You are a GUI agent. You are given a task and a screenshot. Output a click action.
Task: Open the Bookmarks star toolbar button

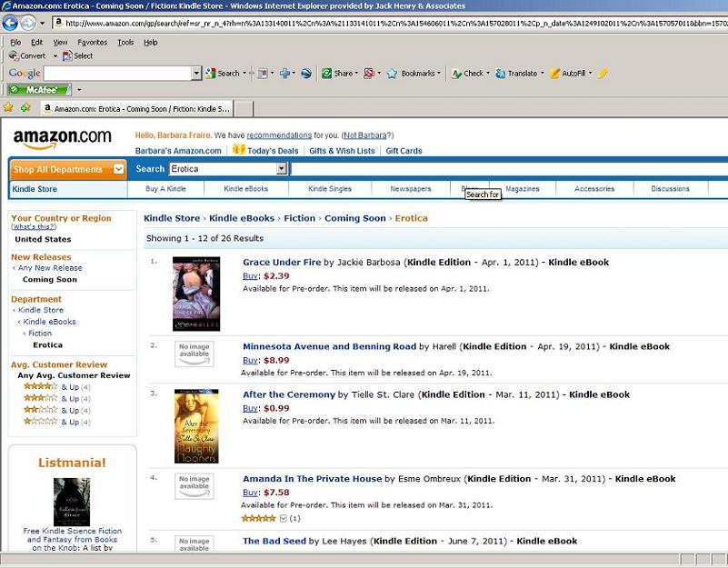coord(413,74)
